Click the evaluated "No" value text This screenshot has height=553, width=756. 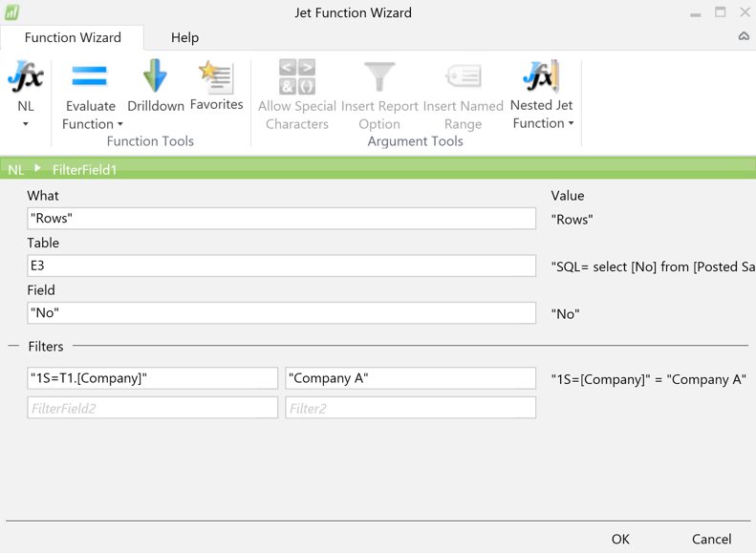[x=565, y=314]
